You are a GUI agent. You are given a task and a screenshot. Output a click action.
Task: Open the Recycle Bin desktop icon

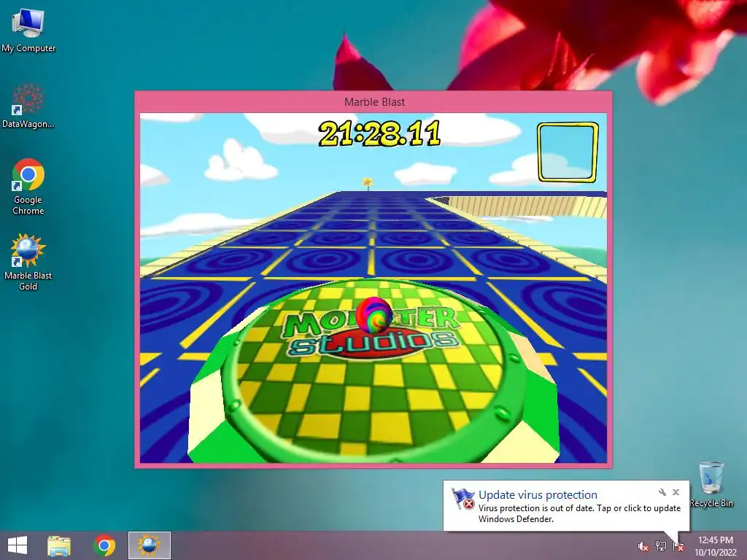pos(711,484)
